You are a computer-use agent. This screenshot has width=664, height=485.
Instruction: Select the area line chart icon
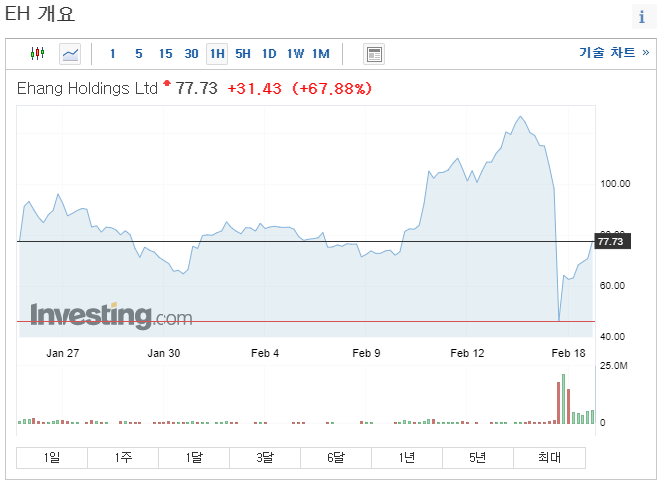pyautogui.click(x=70, y=54)
